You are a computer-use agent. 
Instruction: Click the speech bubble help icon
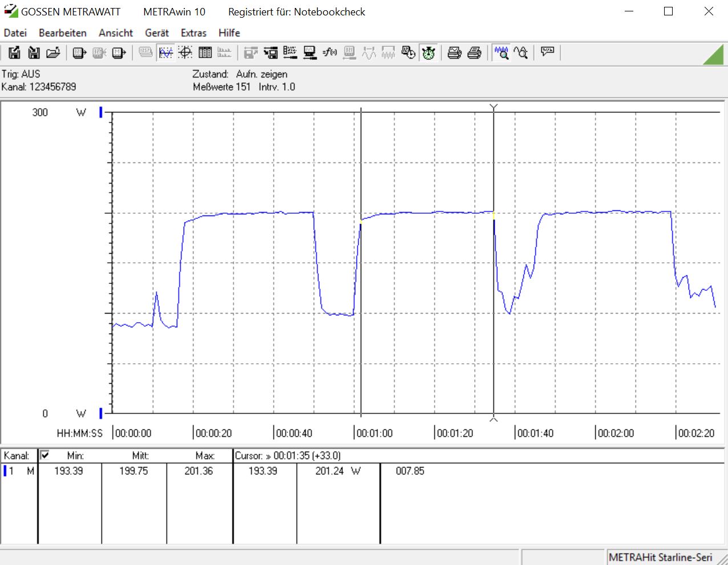[x=547, y=52]
